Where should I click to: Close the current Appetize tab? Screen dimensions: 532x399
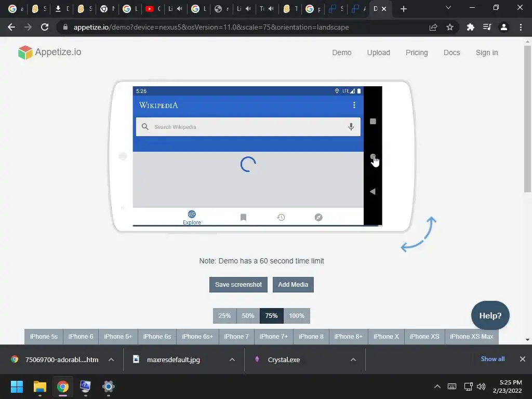384,9
